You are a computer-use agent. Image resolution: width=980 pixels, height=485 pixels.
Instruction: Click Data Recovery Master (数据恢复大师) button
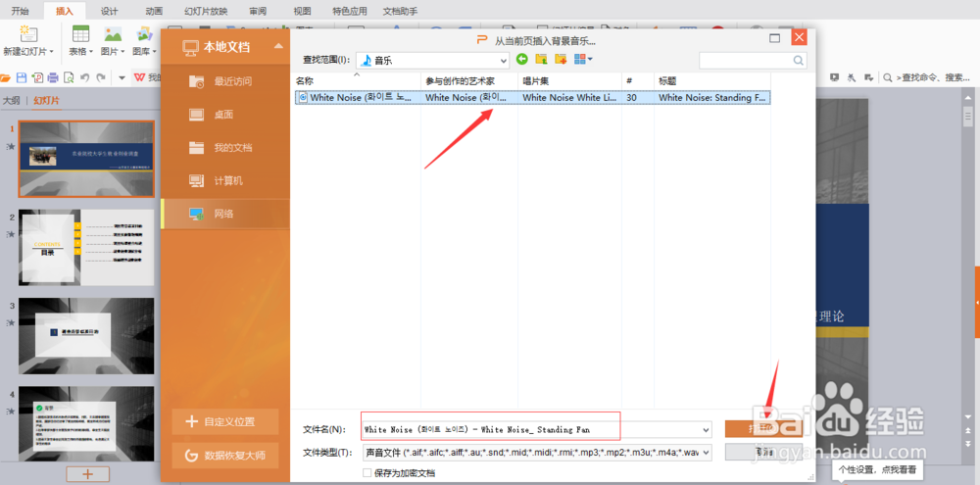point(225,456)
